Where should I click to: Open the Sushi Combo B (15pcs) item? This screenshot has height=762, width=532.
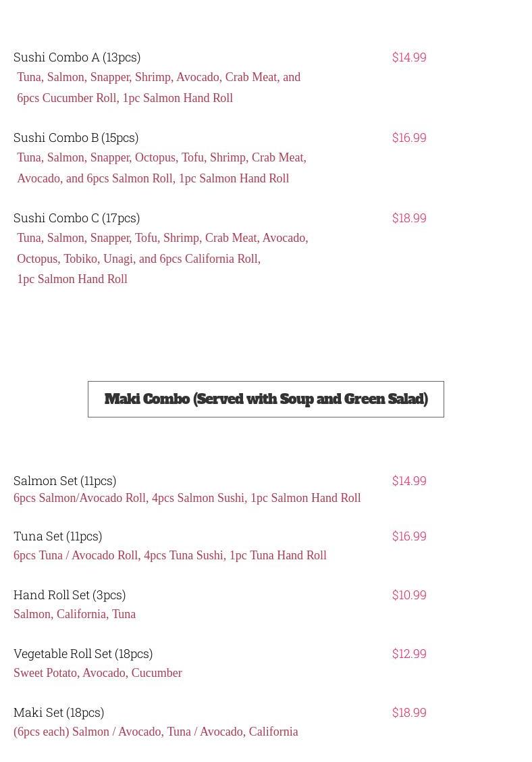[76, 138]
